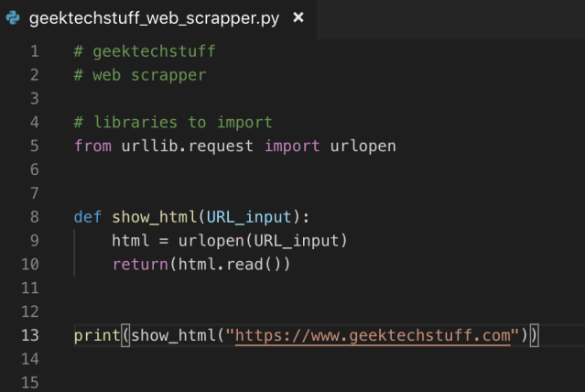
Task: Click line number 8 in the gutter
Action: [35, 217]
